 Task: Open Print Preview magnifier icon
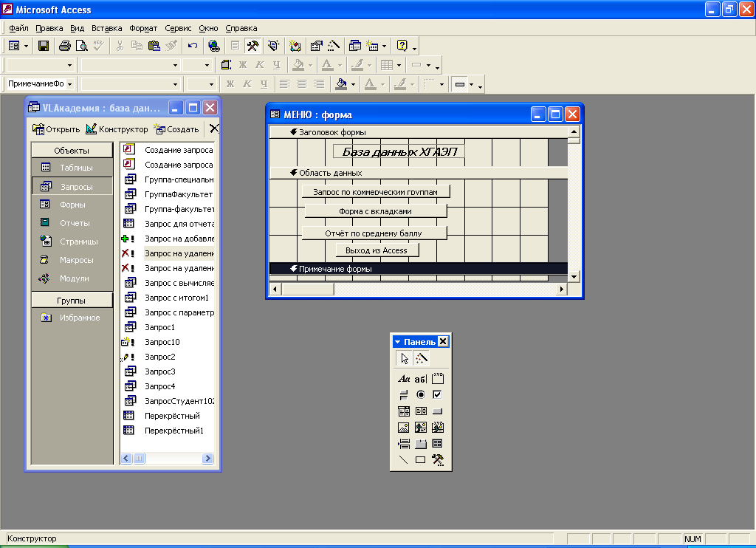coord(82,46)
